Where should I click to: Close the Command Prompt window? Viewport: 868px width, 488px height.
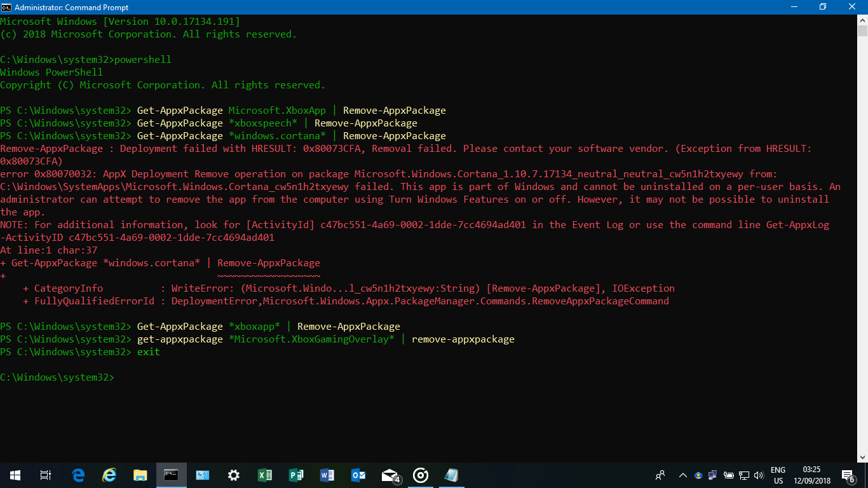853,7
